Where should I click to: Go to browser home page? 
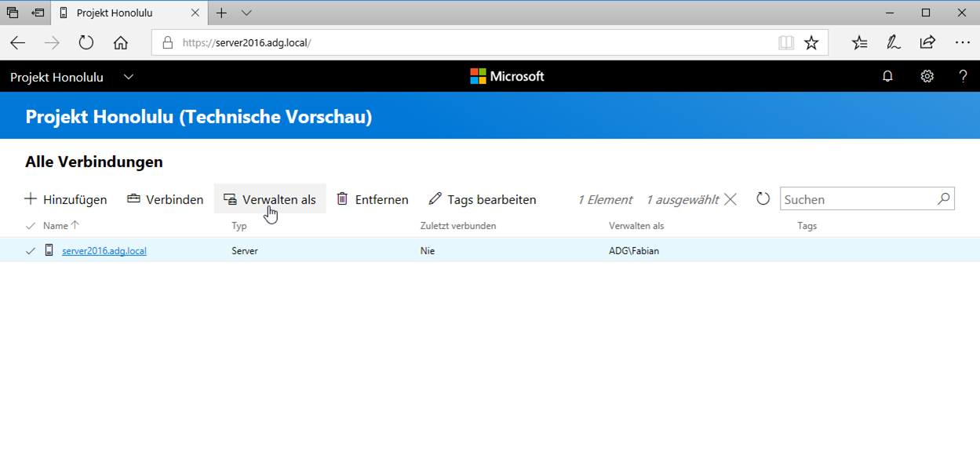tap(120, 43)
